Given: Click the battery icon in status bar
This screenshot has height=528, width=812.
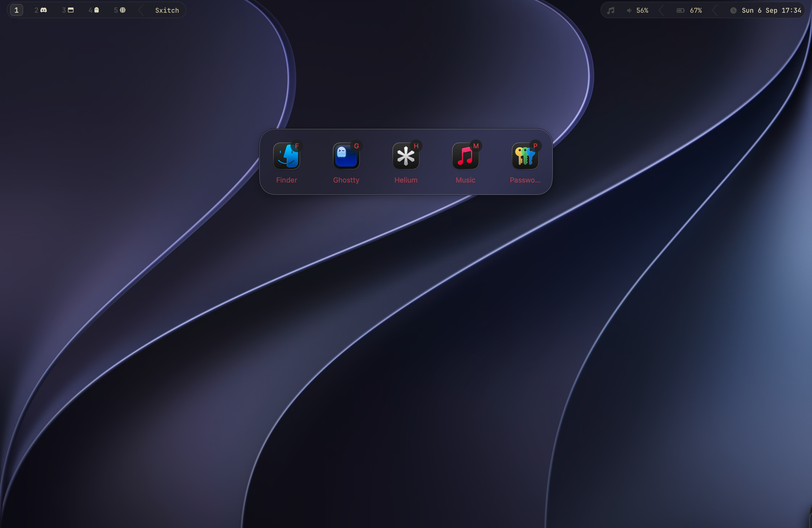Looking at the screenshot, I should [680, 10].
